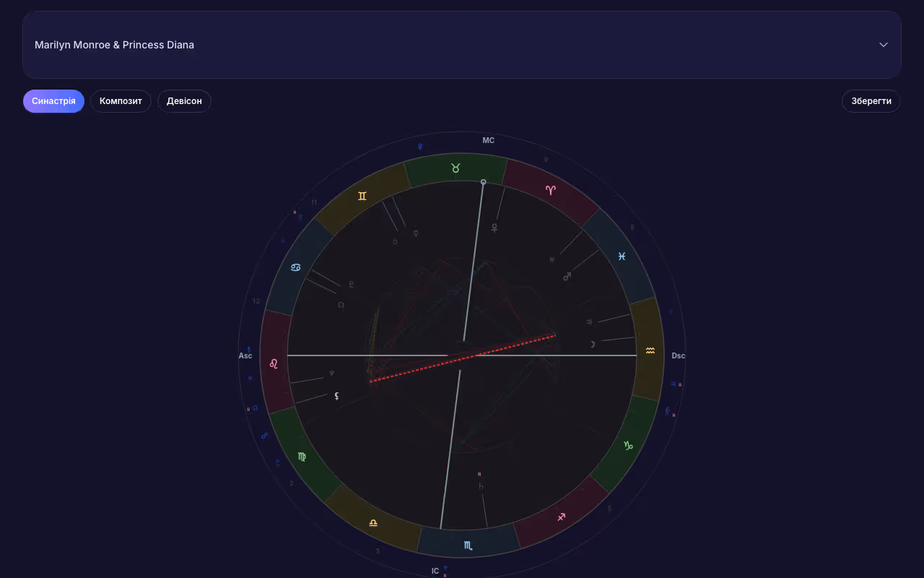This screenshot has height=578, width=924.
Task: Click the Aquarius symbol near Dsc
Action: point(650,350)
